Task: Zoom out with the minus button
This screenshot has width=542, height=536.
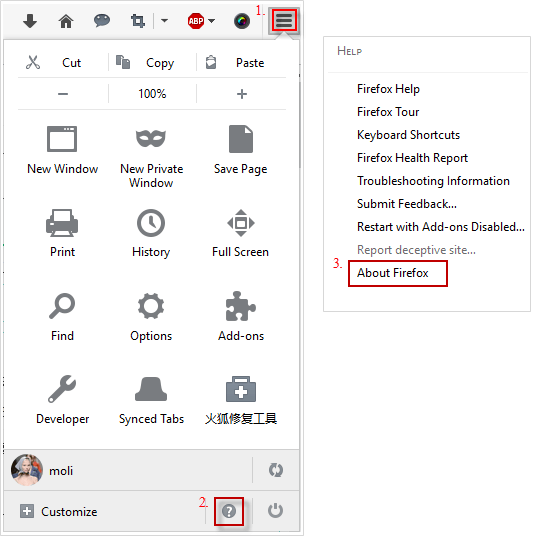Action: tap(63, 94)
